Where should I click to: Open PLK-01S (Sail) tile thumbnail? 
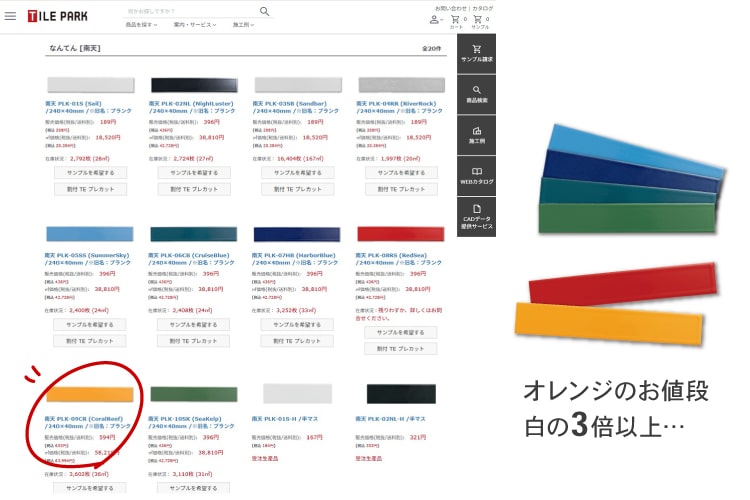(x=90, y=85)
